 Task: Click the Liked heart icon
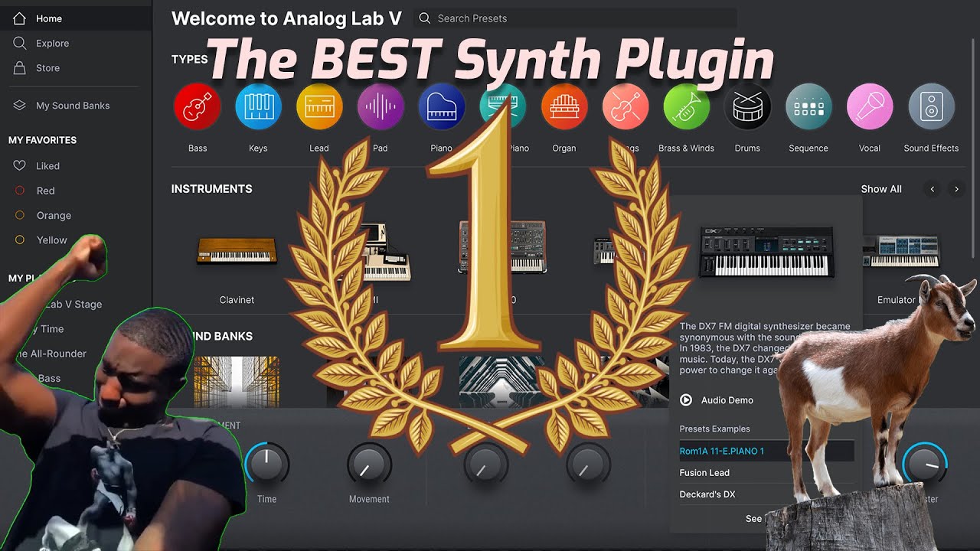tap(20, 166)
